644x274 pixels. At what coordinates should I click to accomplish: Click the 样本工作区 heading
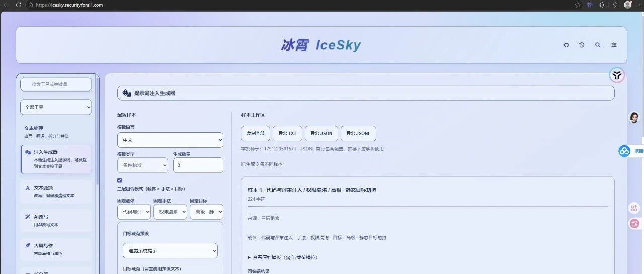click(253, 115)
